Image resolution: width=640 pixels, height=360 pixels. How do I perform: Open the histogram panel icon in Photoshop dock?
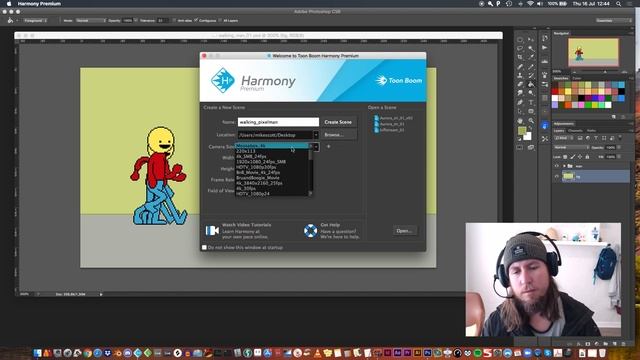(544, 61)
